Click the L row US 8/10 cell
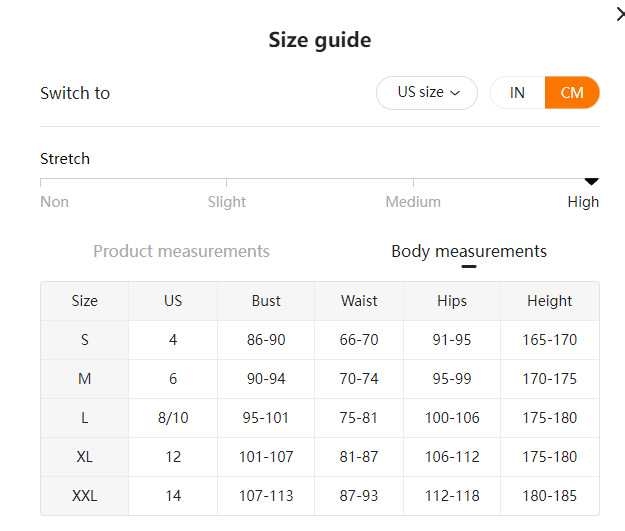The height and width of the screenshot is (531, 625). 173,418
